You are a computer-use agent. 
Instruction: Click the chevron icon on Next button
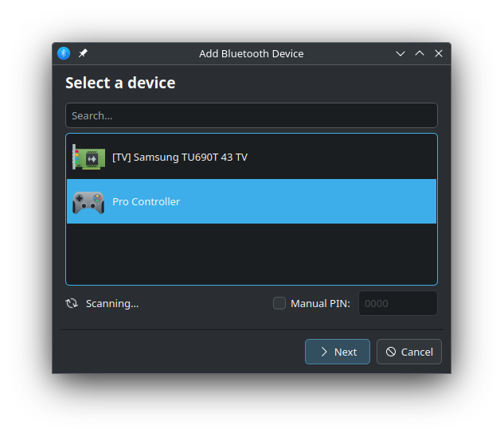coord(324,352)
